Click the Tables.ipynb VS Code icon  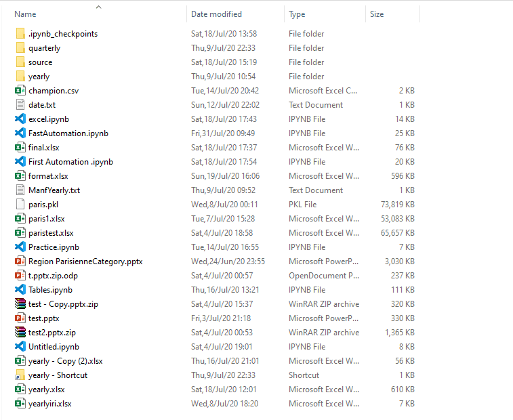pos(20,290)
